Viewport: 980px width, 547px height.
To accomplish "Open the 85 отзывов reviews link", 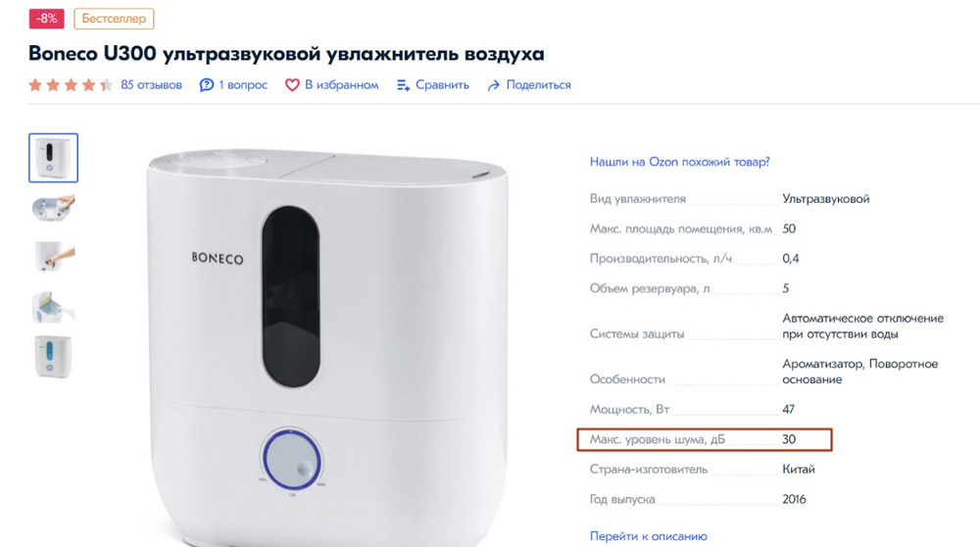I will point(151,85).
